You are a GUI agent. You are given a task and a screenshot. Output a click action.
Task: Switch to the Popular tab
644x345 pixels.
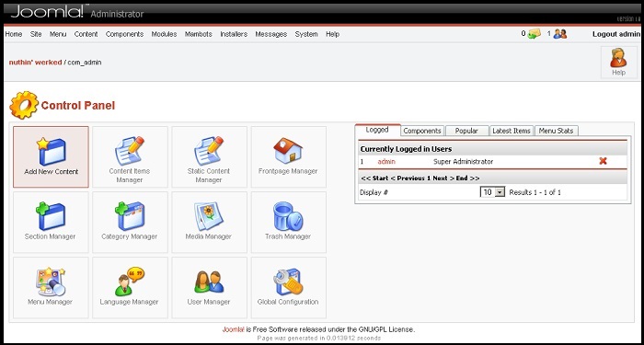[466, 131]
